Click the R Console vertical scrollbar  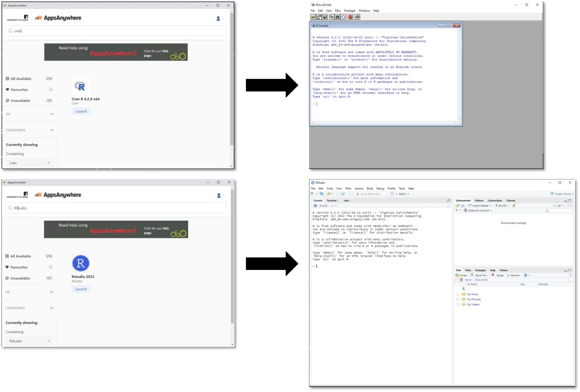[x=459, y=75]
